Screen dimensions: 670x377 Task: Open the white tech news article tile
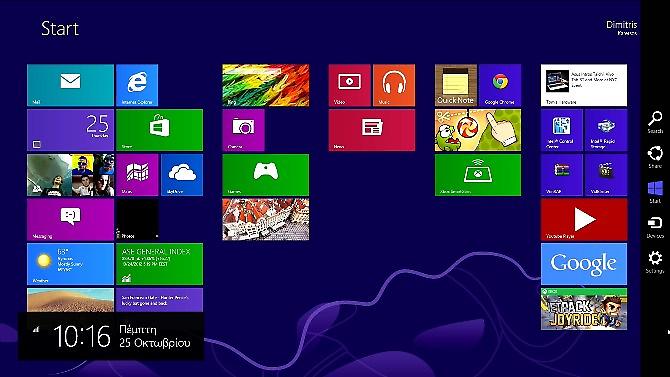coord(584,85)
